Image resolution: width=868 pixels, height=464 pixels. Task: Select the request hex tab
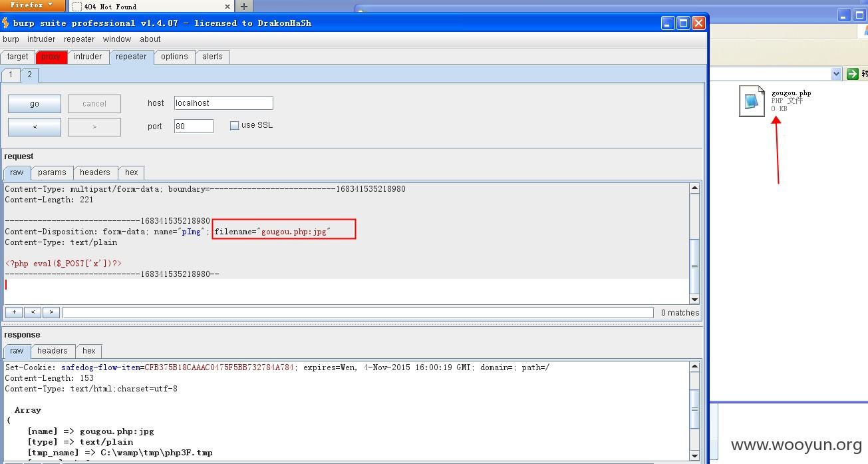[132, 172]
